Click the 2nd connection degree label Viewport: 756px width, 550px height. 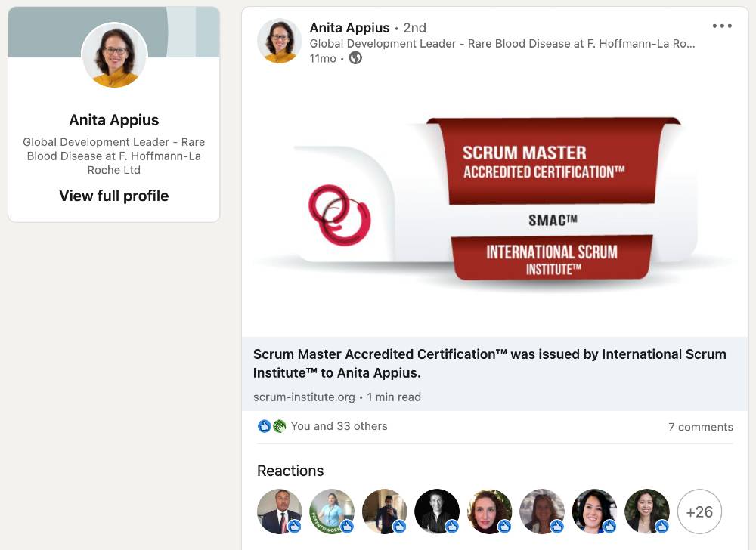coord(414,28)
